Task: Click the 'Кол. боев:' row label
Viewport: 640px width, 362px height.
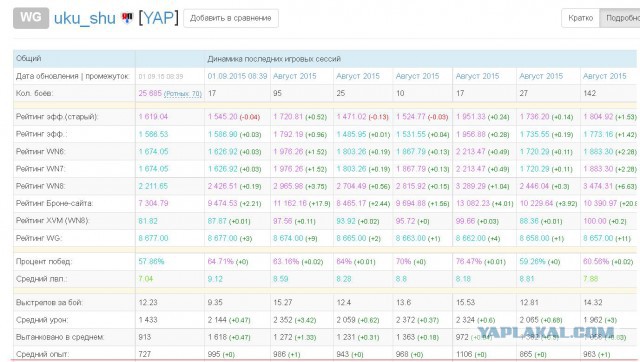Action: point(34,93)
